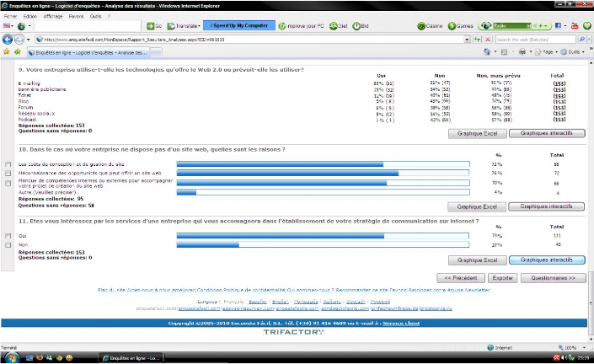Click the RSS feeds icon in command bar
The height and width of the screenshot is (364, 594).
click(x=504, y=52)
